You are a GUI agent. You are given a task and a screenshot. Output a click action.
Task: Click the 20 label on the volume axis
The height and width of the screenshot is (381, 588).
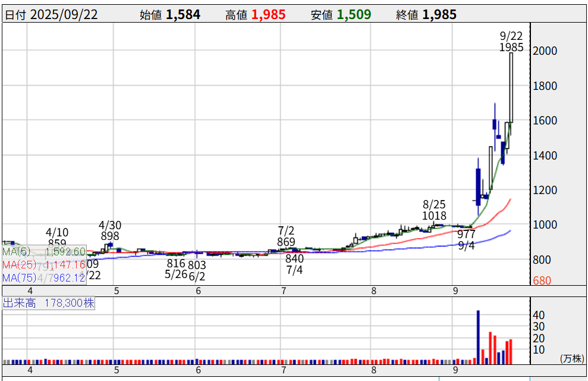pyautogui.click(x=539, y=338)
